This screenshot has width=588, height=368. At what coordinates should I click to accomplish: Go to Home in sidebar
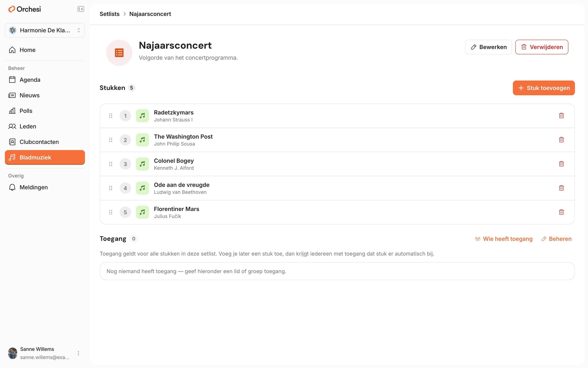point(45,50)
